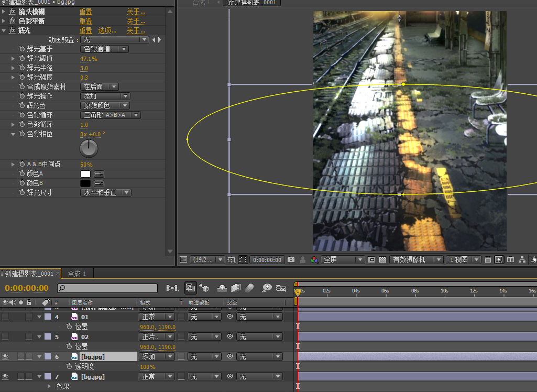The height and width of the screenshot is (392, 537).
Task: Switch to the 合成 1 timeline tab
Action: pyautogui.click(x=76, y=274)
